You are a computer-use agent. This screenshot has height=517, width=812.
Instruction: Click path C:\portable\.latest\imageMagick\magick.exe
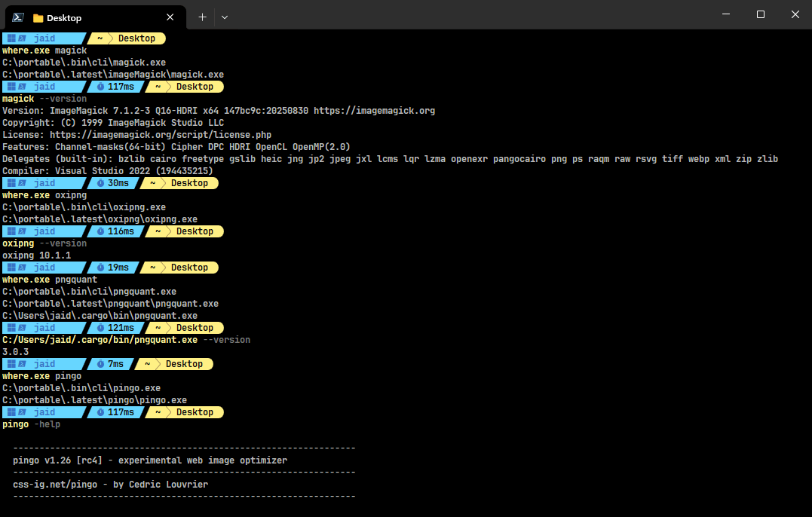click(113, 75)
